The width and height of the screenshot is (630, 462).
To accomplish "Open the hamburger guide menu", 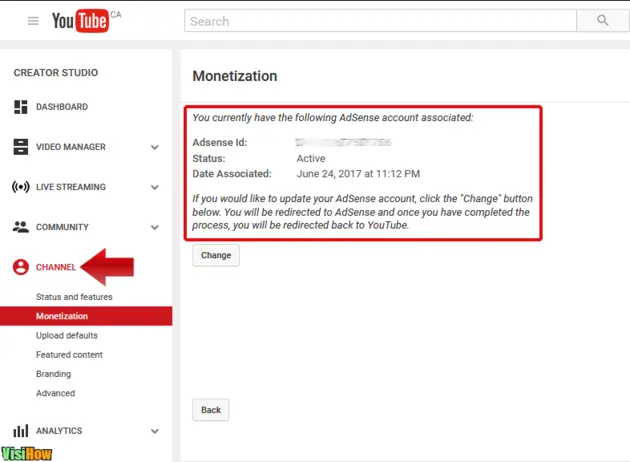I will (33, 21).
